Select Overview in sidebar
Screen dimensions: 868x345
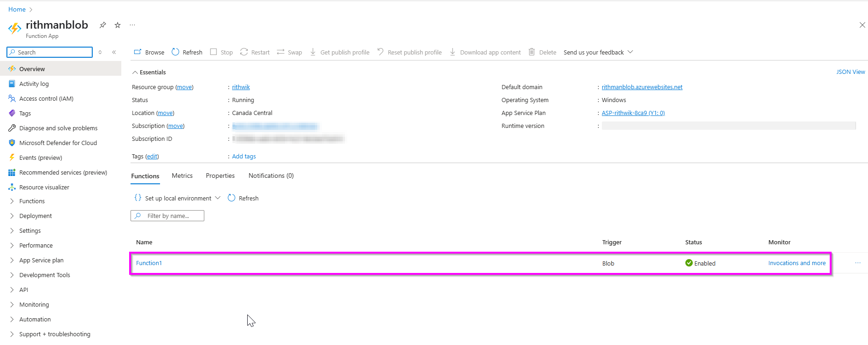pos(60,69)
